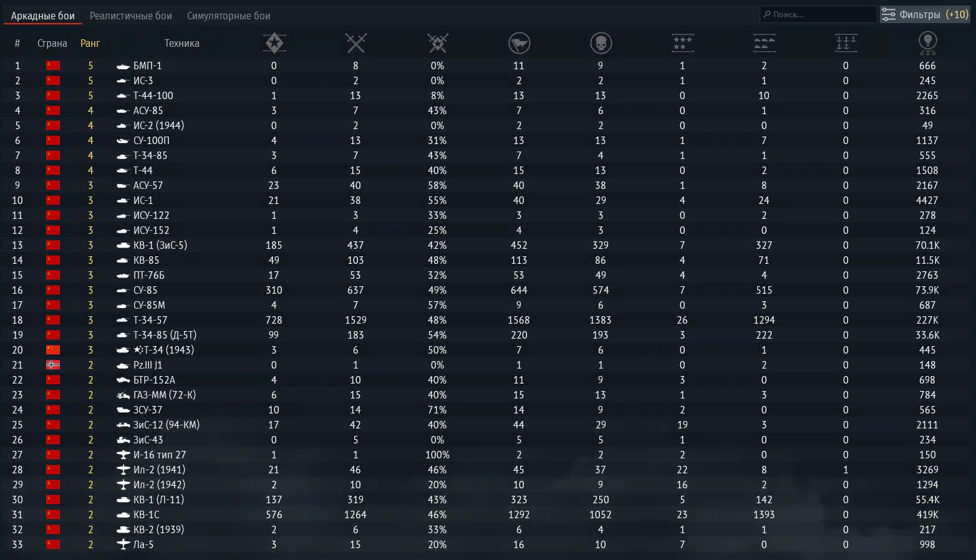Select the Pz.III J1 vehicle row

click(x=488, y=365)
